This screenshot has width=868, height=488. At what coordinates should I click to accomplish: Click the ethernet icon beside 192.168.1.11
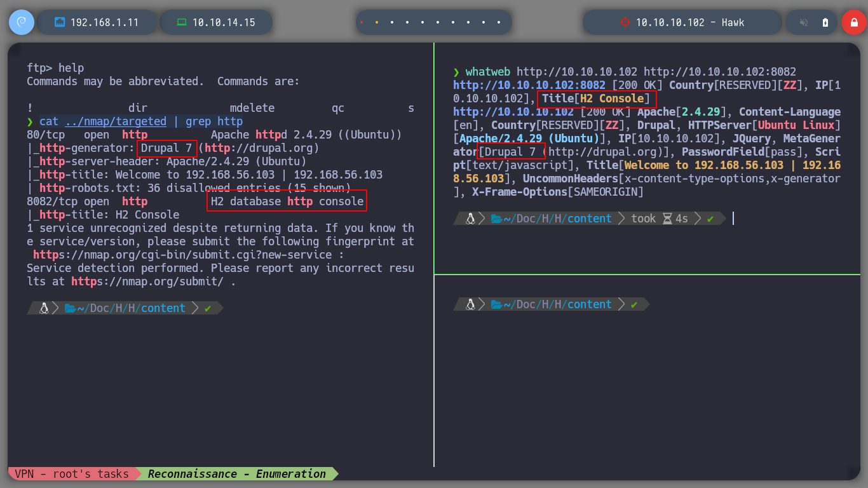60,22
